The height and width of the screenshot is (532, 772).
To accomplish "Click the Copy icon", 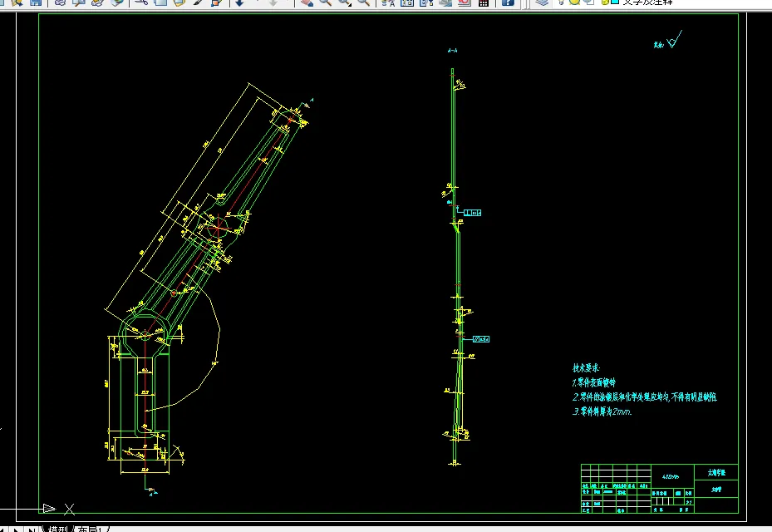I will pos(160,2).
